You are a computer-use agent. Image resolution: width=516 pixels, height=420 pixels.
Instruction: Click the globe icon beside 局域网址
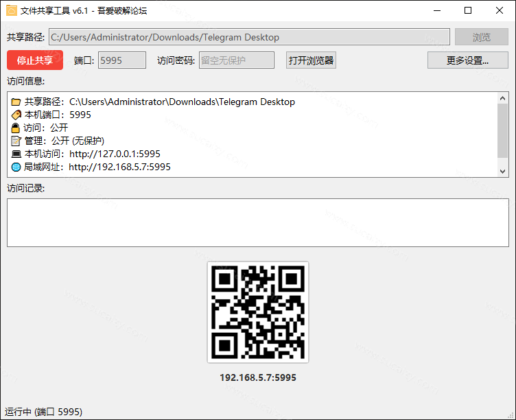16,167
